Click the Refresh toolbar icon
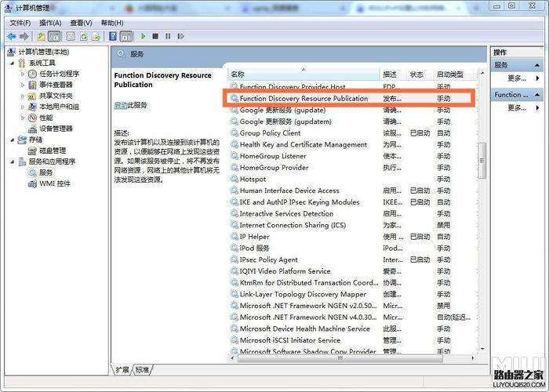549x392 pixels. [x=82, y=36]
